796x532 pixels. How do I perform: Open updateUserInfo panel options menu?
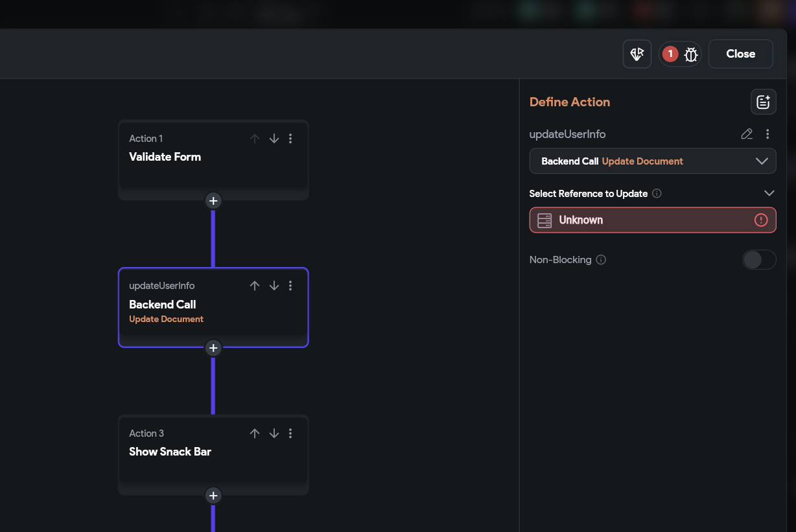pos(767,134)
